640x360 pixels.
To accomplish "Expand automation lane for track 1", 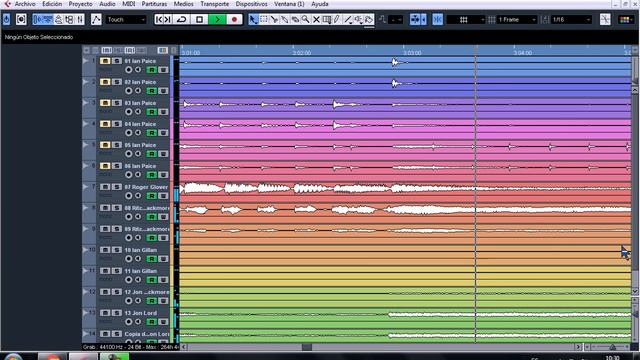I will click(85, 61).
